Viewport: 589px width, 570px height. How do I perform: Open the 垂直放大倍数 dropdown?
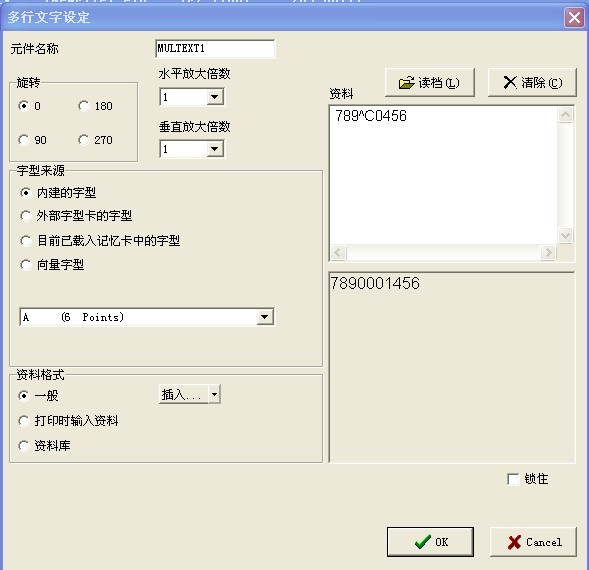click(215, 149)
